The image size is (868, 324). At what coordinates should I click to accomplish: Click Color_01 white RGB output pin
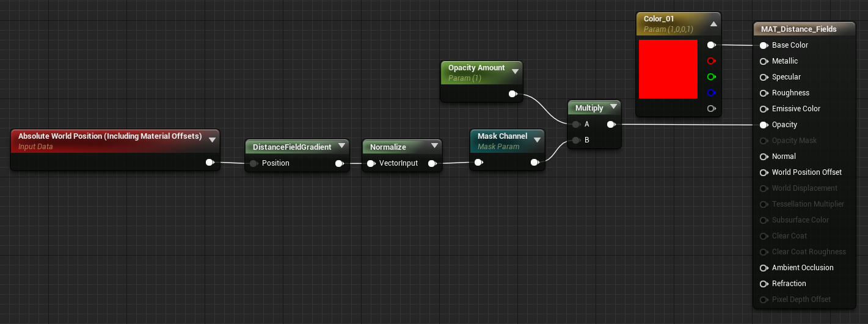click(x=711, y=45)
